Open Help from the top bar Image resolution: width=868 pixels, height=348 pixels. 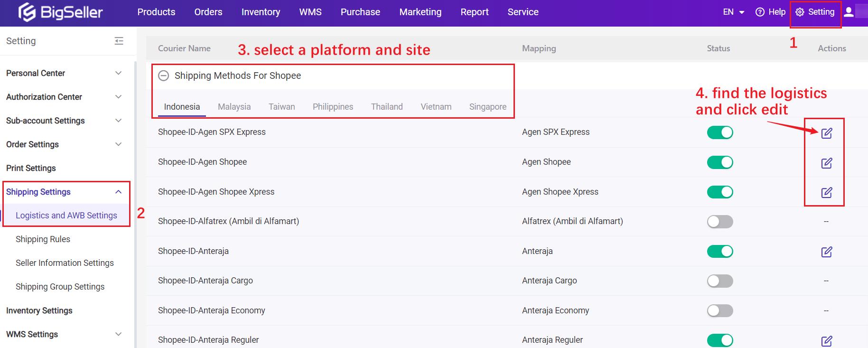(x=770, y=12)
